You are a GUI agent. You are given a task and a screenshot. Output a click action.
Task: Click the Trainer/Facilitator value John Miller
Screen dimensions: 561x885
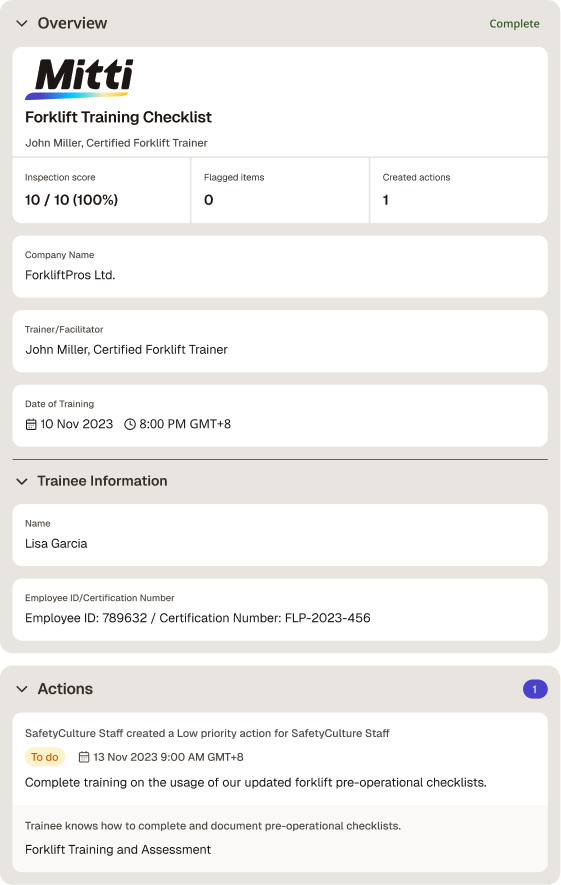126,349
